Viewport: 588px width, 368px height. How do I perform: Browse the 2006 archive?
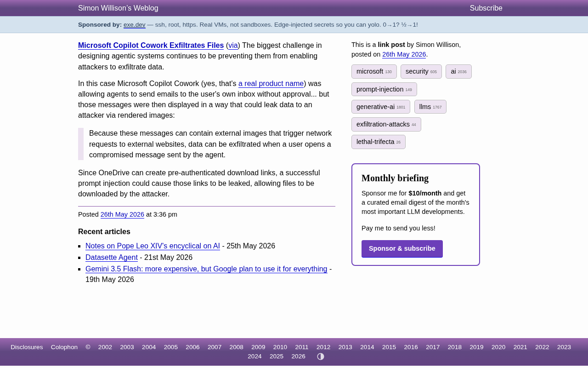(192, 347)
